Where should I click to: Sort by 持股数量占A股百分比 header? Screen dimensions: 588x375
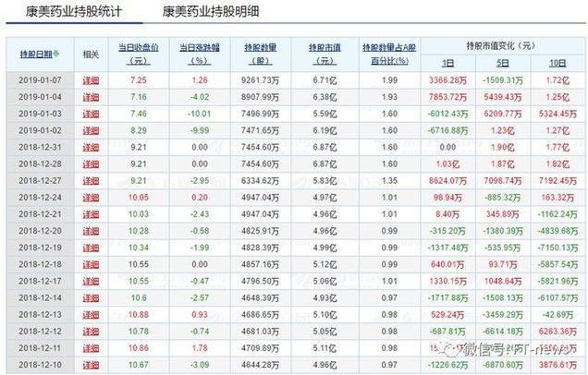point(389,54)
